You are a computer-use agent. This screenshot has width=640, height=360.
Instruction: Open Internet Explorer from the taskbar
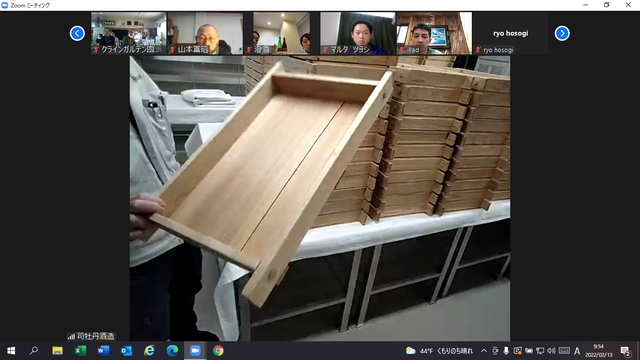click(149, 351)
